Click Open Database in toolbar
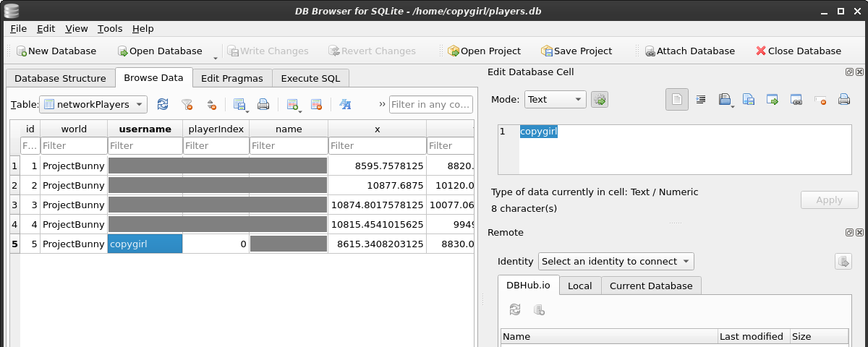Screen dimensions: 868x347 (160, 51)
